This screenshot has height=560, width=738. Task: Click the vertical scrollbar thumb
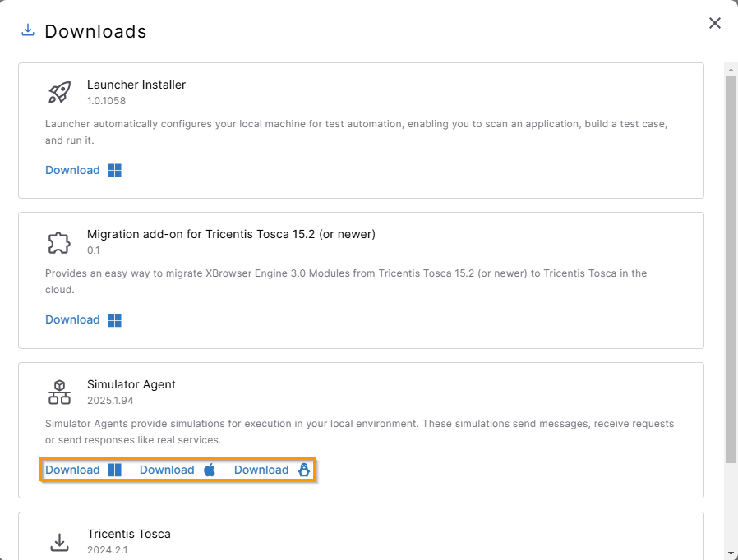731,269
